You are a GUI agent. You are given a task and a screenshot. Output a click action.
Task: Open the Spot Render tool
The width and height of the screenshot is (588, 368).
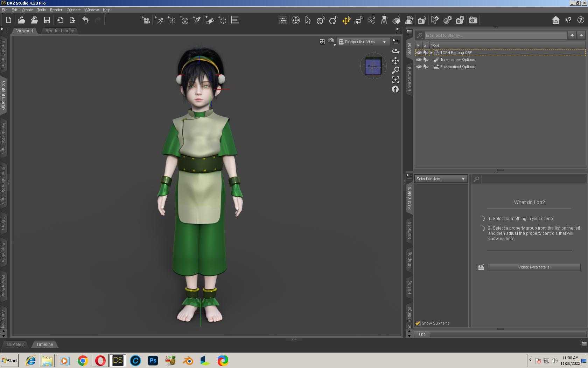point(422,20)
